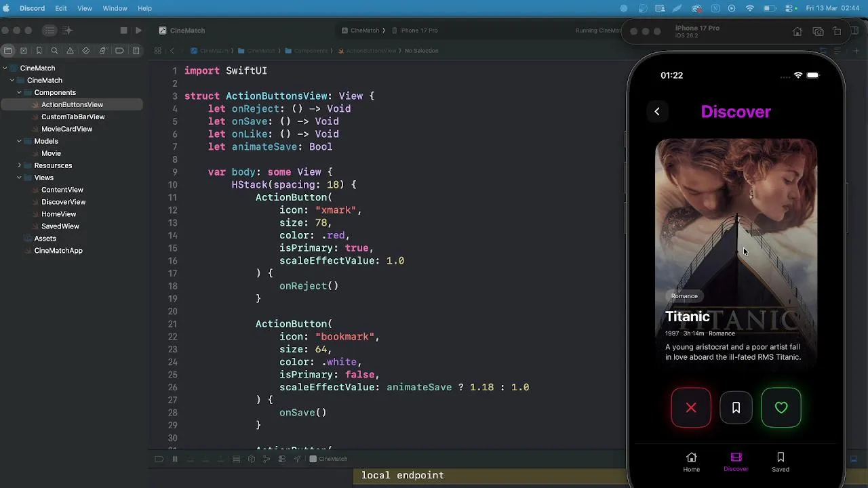Image resolution: width=868 pixels, height=488 pixels.
Task: Click the Titanic movie poster card
Action: [736, 252]
